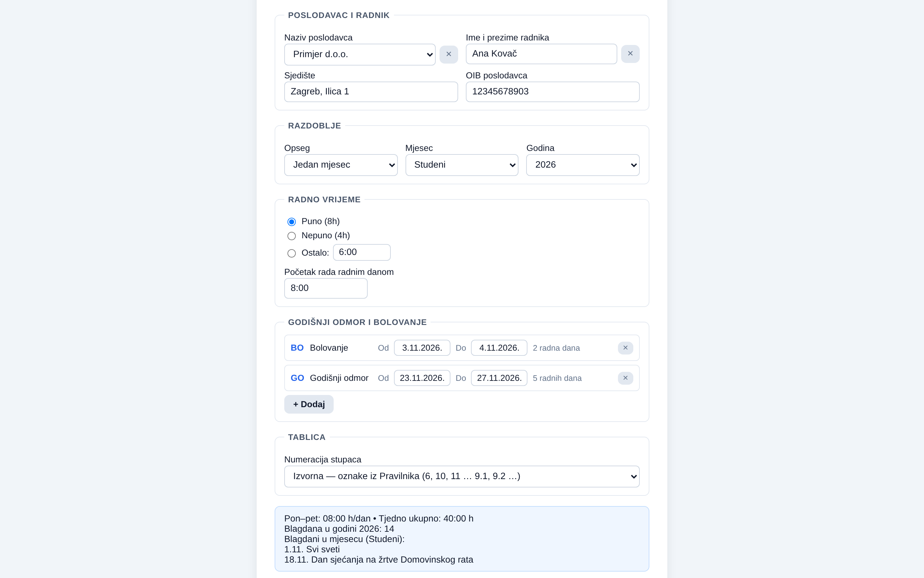Click the Početak rada field showing 8:00

[x=326, y=288]
